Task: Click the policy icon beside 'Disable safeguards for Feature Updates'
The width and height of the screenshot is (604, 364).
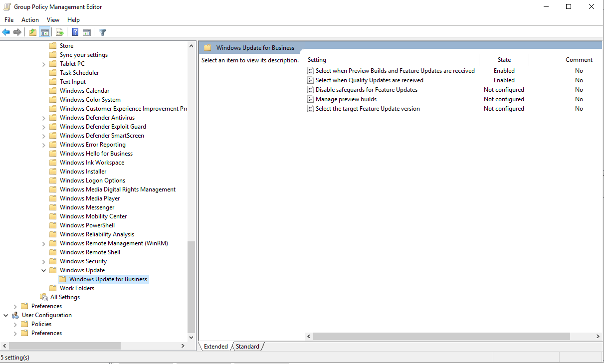Action: 310,90
